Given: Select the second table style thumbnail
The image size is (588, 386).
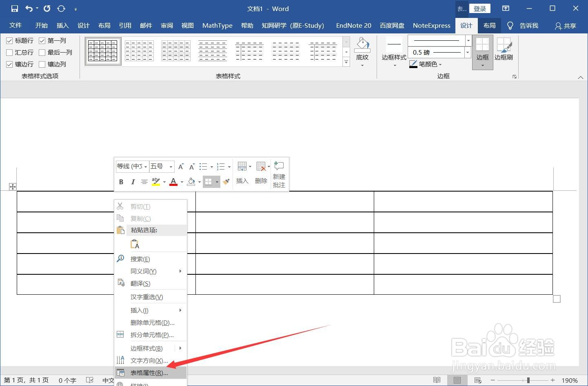Looking at the screenshot, I should [x=139, y=51].
